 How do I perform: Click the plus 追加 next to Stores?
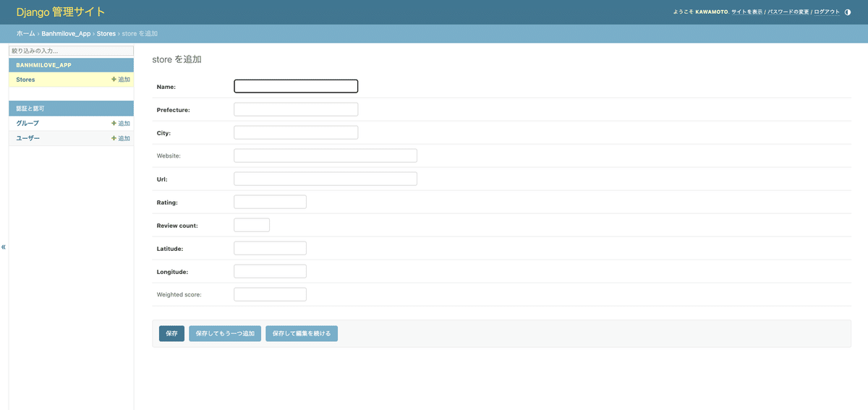tap(121, 80)
